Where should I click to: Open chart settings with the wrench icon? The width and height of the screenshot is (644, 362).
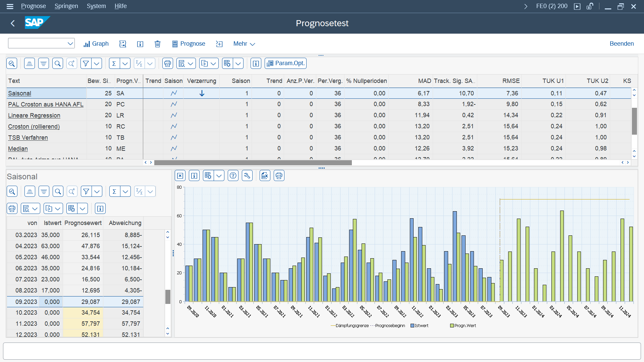click(247, 176)
